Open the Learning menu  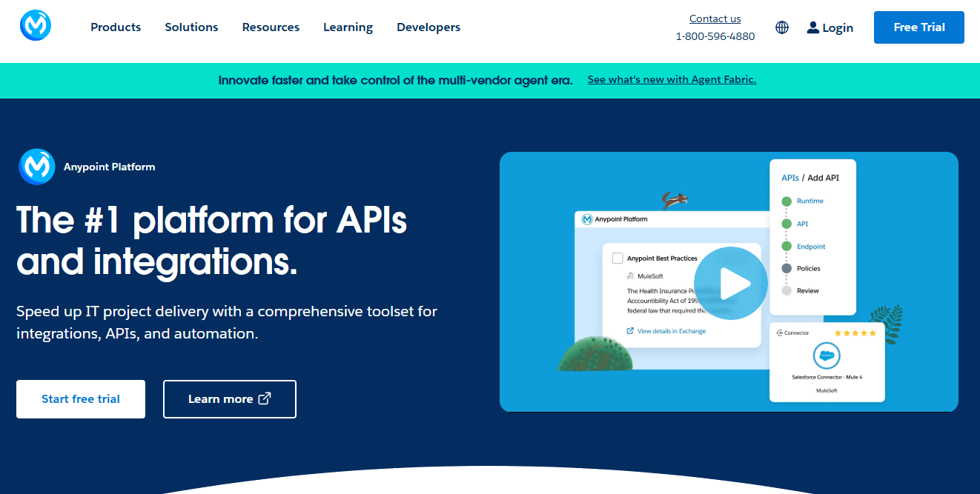pos(348,27)
